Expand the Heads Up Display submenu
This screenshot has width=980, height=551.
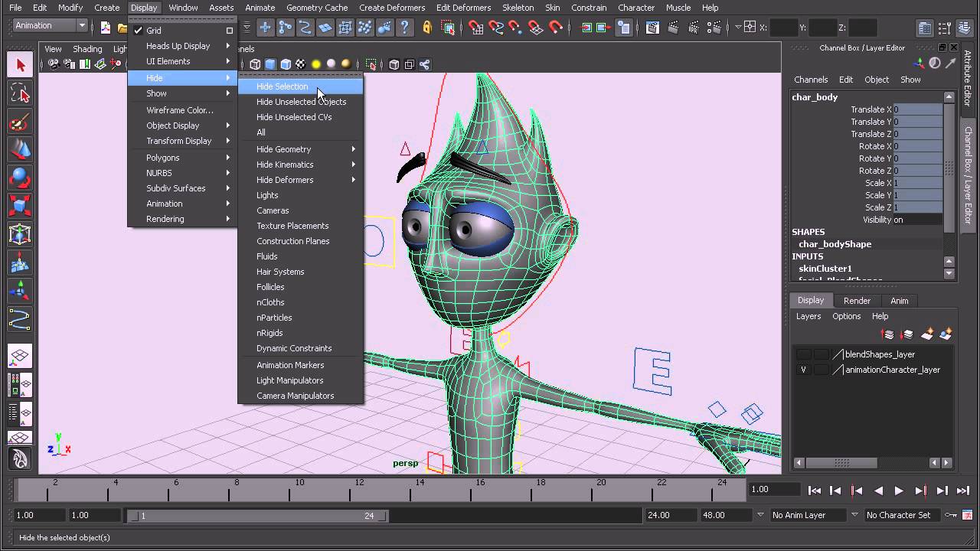coord(182,46)
